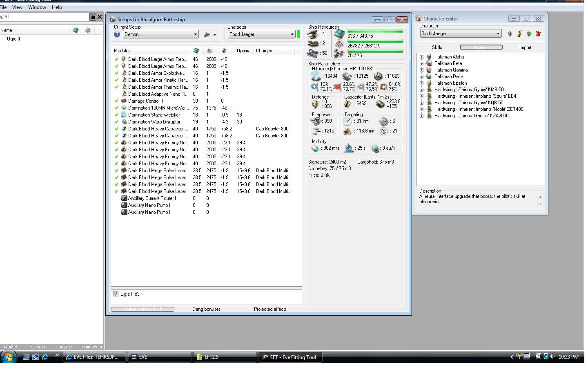The width and height of the screenshot is (588, 368).
Task: Switch to the Import tab
Action: point(525,47)
